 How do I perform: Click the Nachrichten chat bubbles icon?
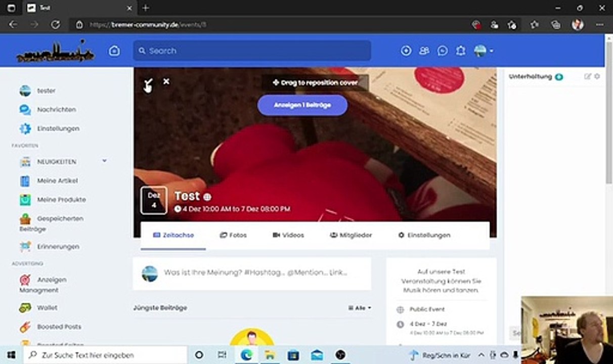(25, 110)
